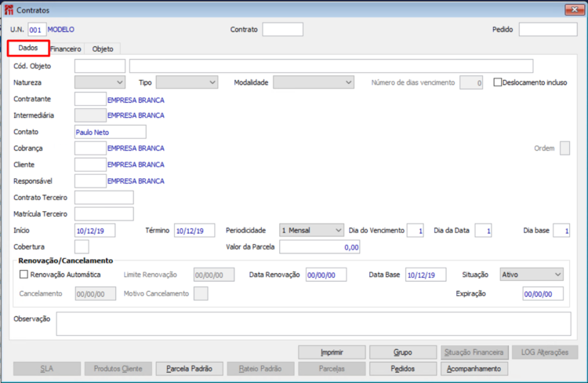Click the Responsável code field
The height and width of the screenshot is (383, 588).
tap(90, 181)
